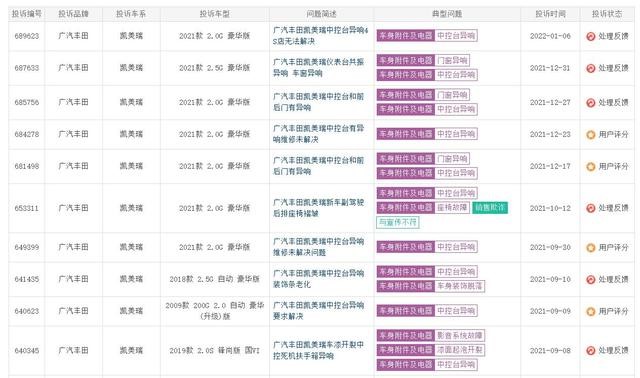Open problem summary link for complaint 689623

coord(320,36)
